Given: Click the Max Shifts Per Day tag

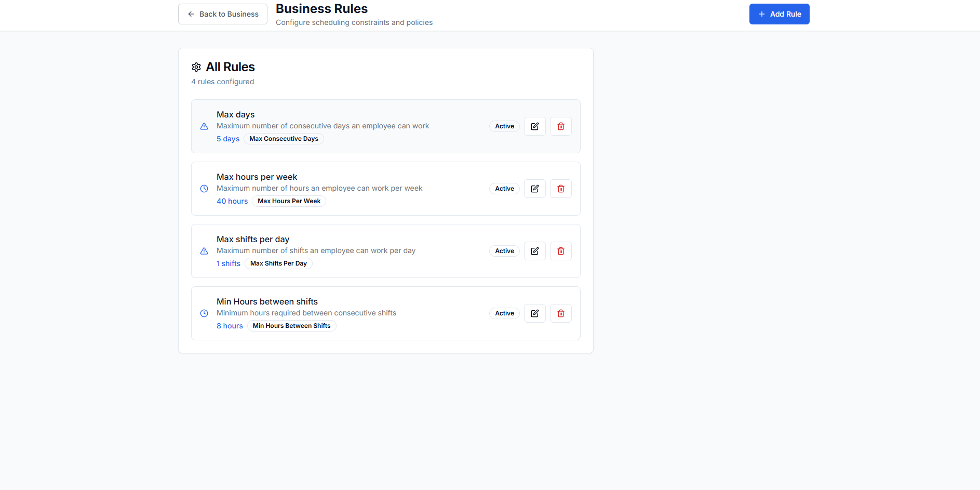Looking at the screenshot, I should [x=278, y=263].
